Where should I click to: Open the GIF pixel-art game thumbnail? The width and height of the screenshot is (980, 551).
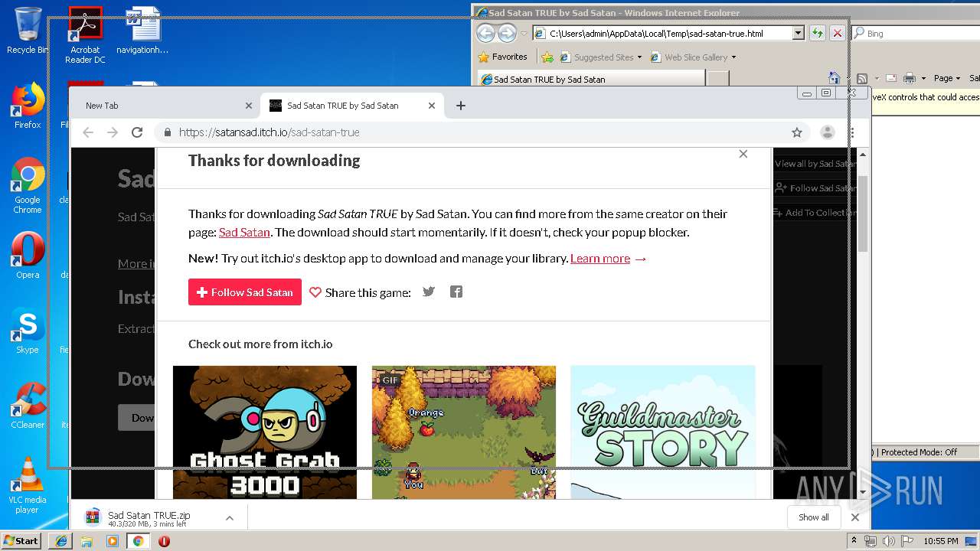464,432
